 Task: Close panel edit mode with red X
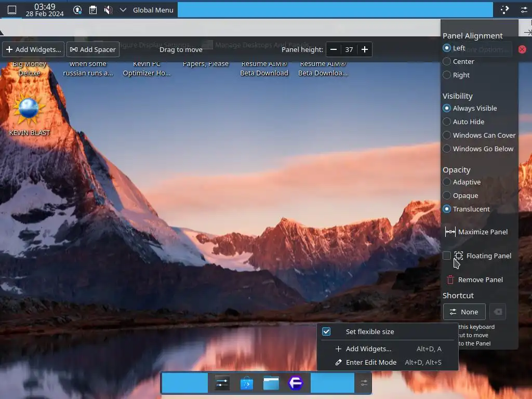[x=522, y=49]
